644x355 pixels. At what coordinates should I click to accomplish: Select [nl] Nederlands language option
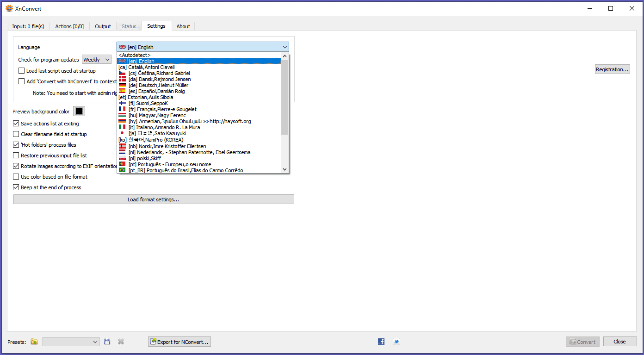(x=199, y=152)
